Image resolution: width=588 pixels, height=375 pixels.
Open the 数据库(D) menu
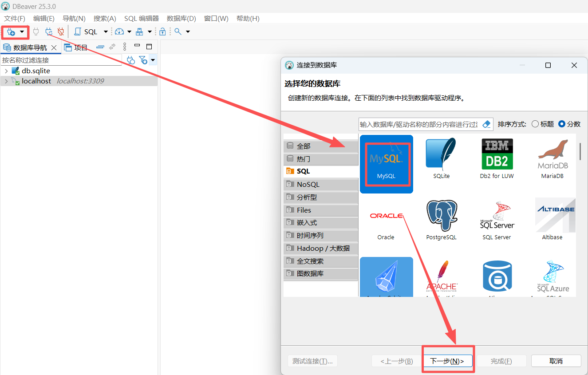click(181, 18)
